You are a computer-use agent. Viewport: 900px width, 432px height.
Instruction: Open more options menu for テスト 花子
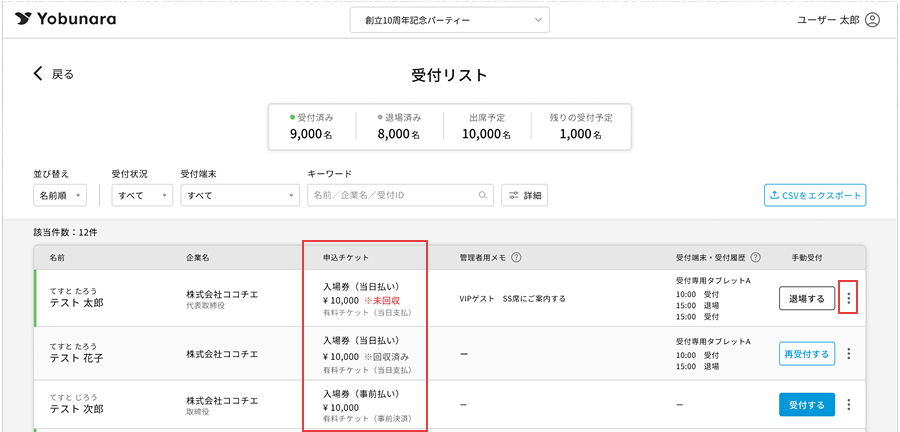[849, 353]
